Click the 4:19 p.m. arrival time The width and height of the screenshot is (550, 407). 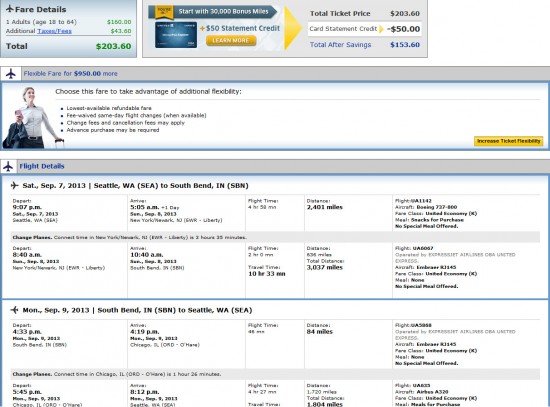coord(145,332)
